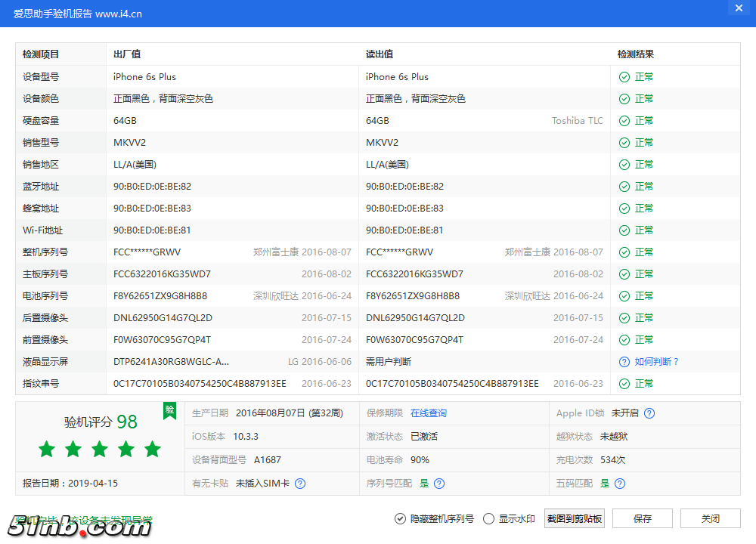Select the 电池序列号 row label
The image size is (756, 544).
pyautogui.click(x=45, y=296)
